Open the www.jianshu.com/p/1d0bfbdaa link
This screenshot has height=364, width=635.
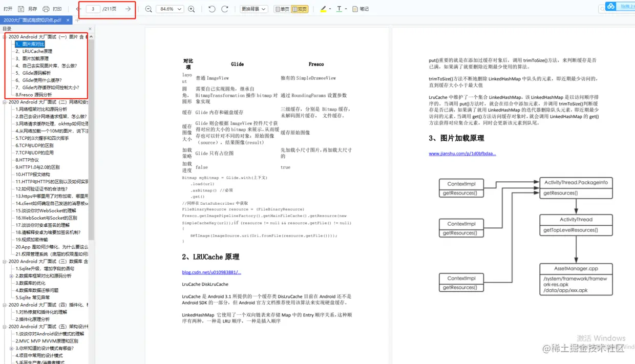coord(462,154)
